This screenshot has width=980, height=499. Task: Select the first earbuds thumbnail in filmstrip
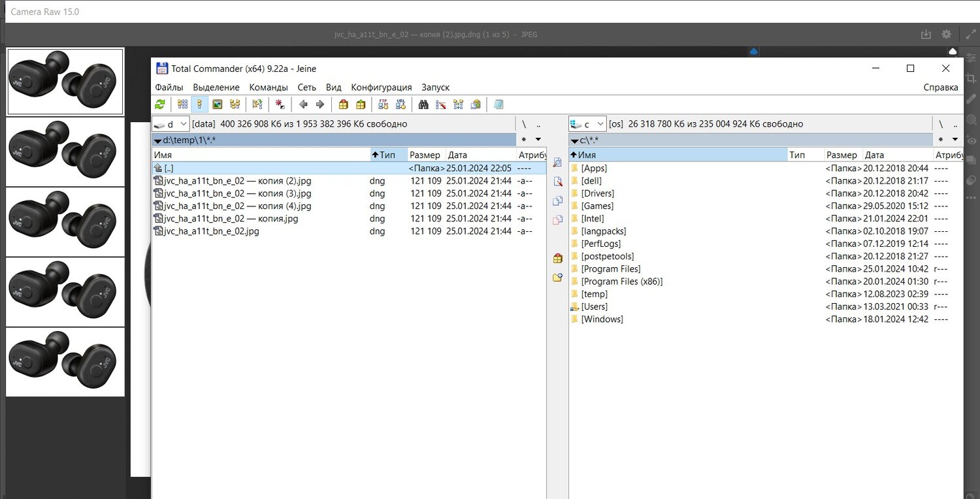[65, 82]
